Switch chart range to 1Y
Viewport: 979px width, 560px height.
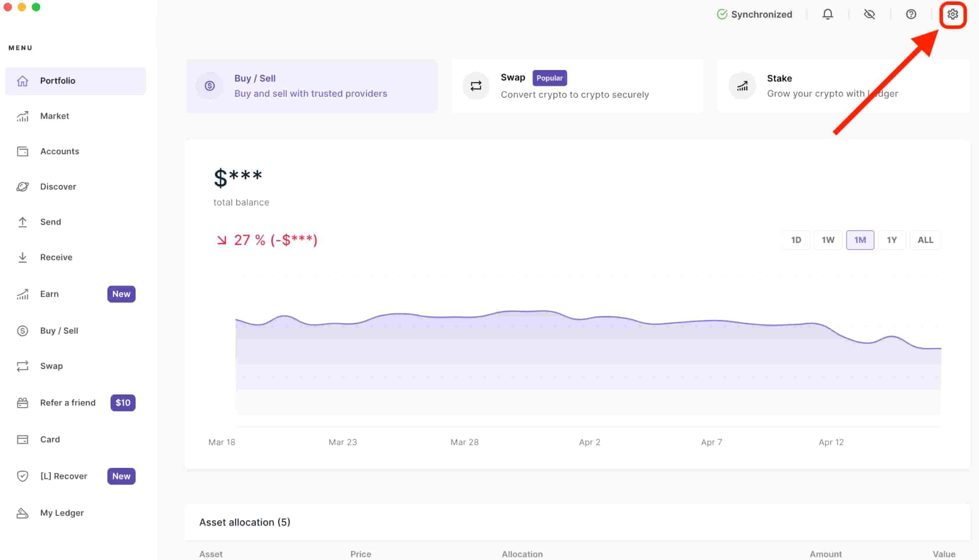point(892,240)
